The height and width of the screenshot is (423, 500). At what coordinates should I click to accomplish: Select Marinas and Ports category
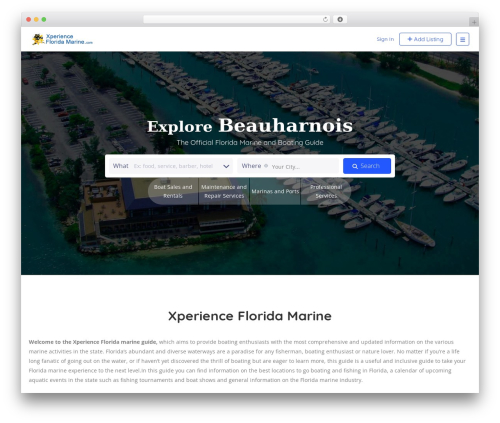point(275,191)
